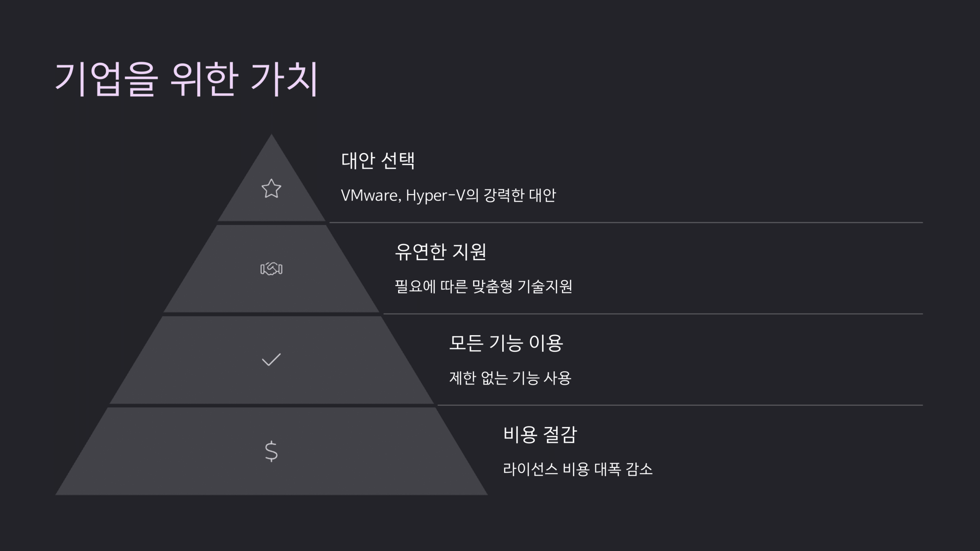Click the left sloped edge of the top triangle

(x=245, y=177)
